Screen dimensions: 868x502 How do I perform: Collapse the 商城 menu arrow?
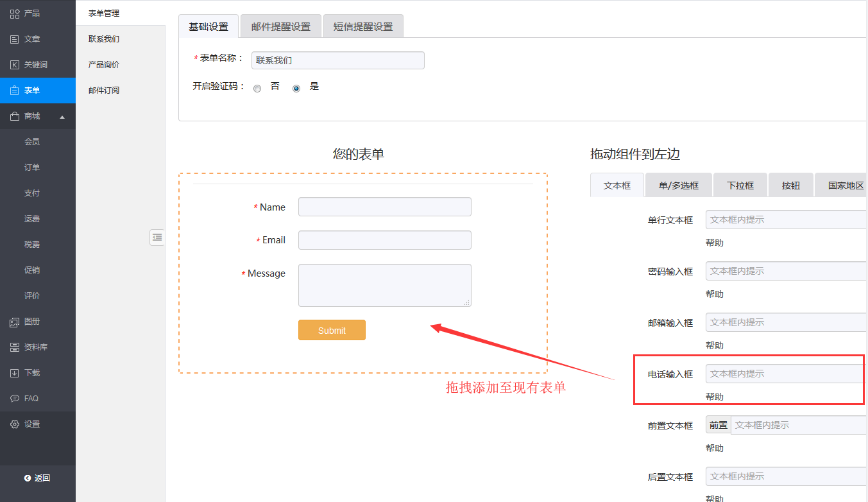coord(62,117)
